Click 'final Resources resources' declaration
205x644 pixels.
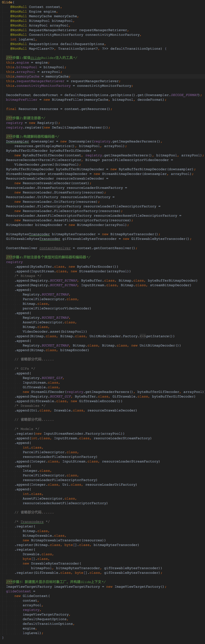tap(59, 109)
